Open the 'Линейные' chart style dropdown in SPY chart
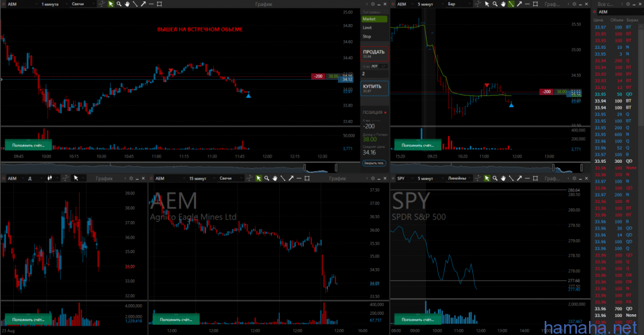 pyautogui.click(x=460, y=178)
